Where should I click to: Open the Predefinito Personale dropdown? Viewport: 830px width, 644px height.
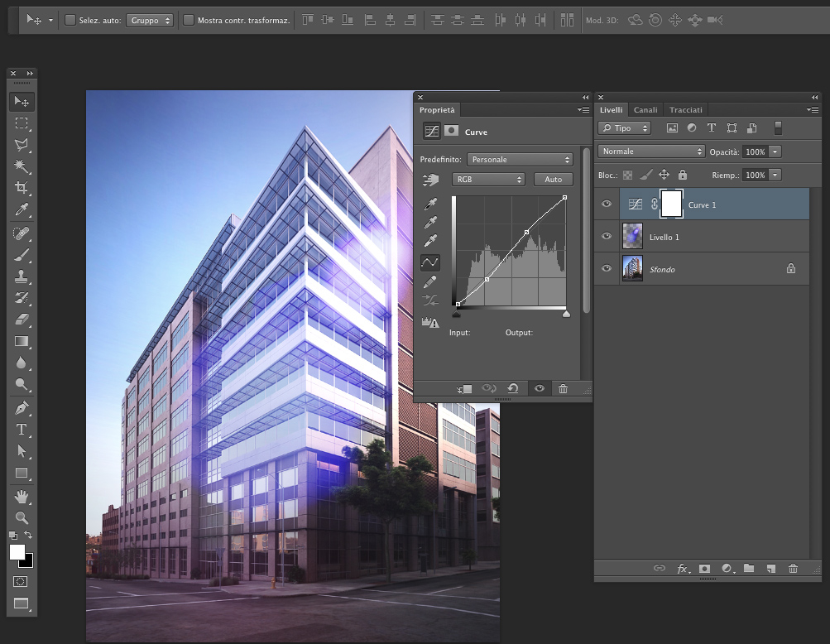coord(519,158)
